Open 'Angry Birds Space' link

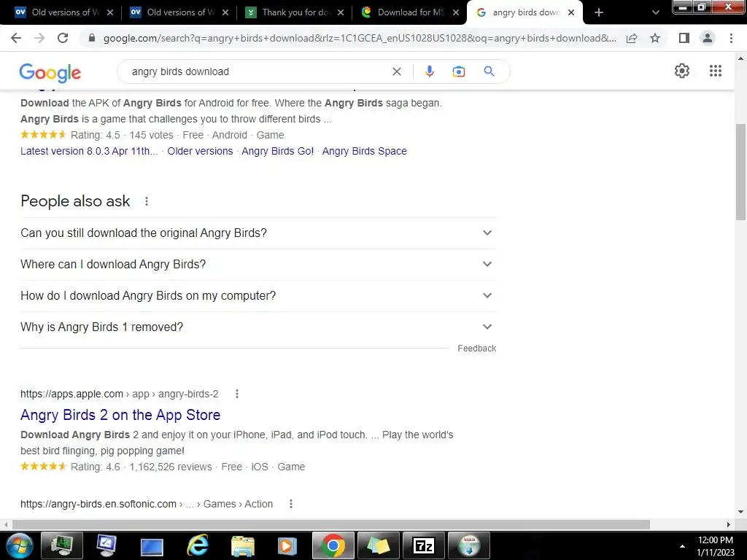(365, 152)
